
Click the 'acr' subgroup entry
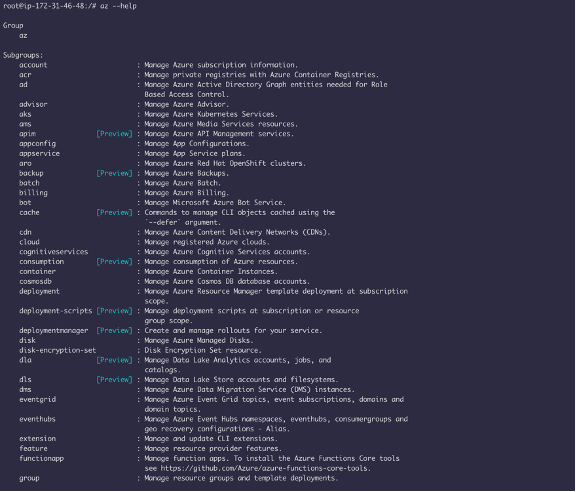(25, 75)
